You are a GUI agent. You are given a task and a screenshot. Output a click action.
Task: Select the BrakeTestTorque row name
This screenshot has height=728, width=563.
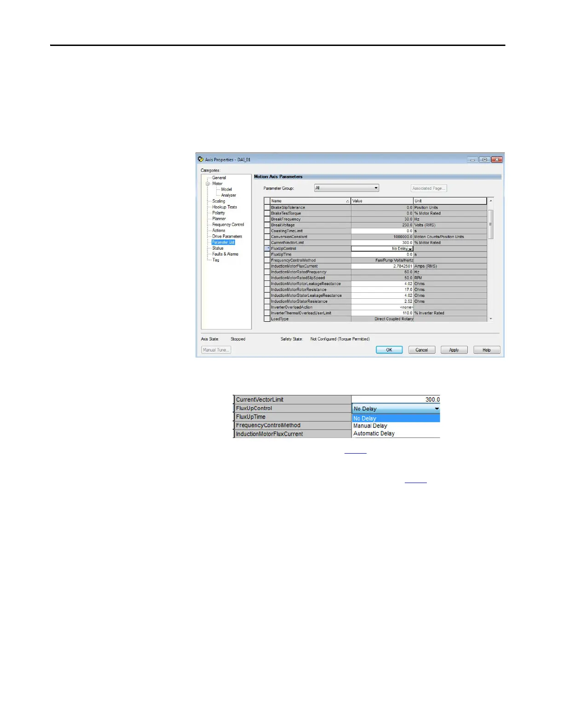(x=286, y=213)
